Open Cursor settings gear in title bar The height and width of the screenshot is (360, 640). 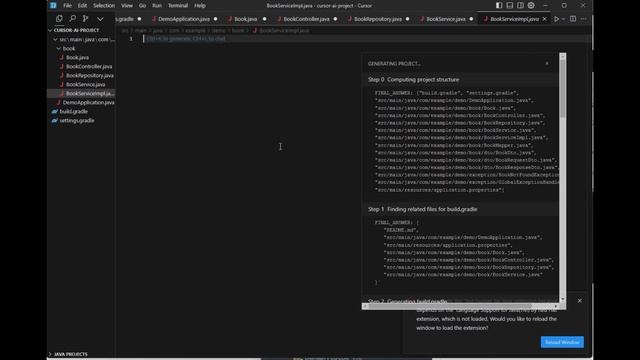(x=531, y=6)
